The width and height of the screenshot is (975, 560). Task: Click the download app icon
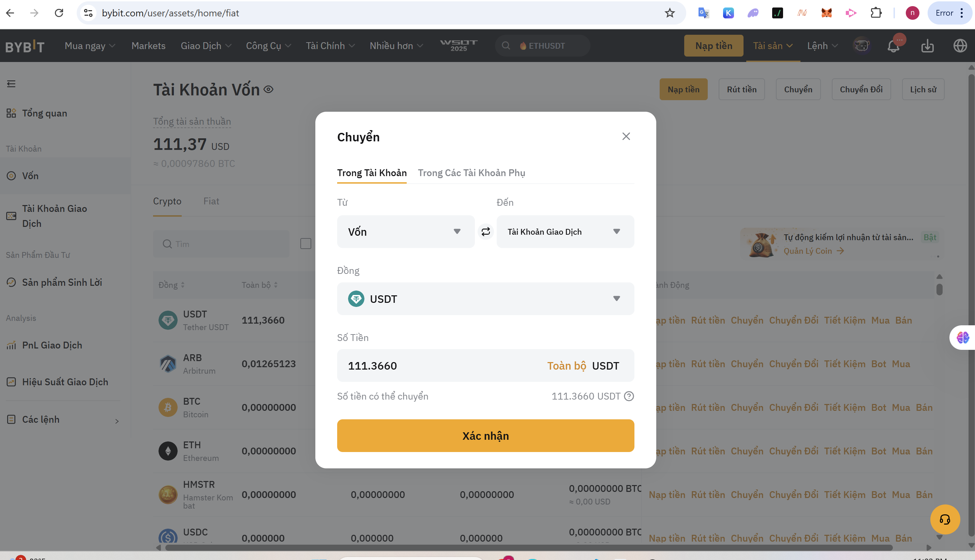coord(927,46)
